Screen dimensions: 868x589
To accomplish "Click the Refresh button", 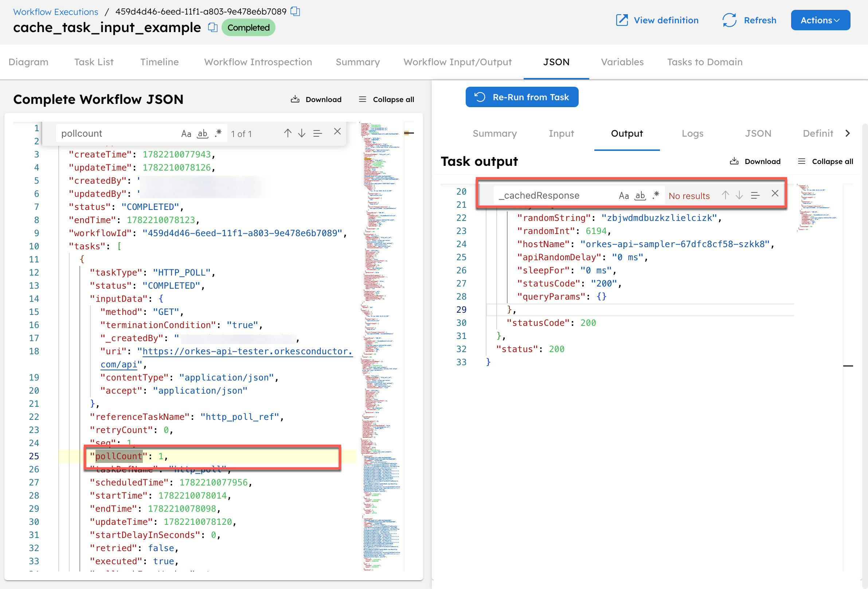I will (749, 20).
